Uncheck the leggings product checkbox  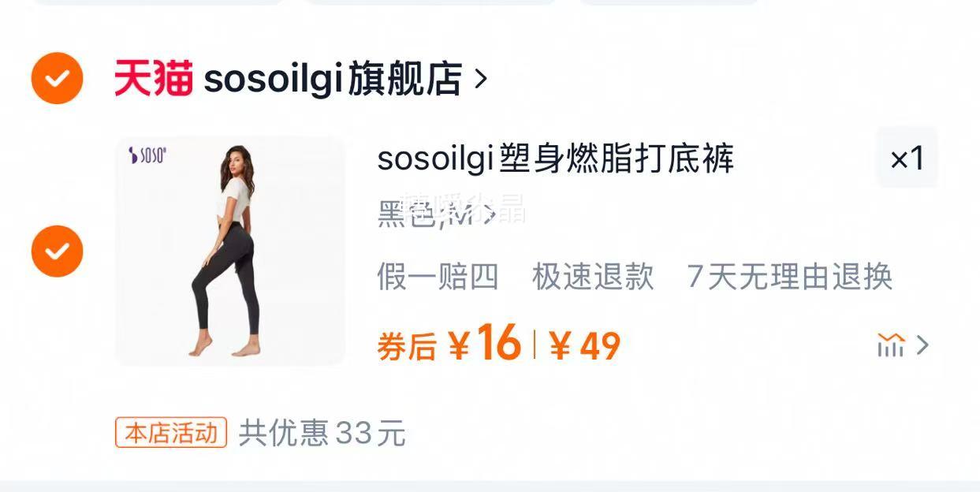click(x=57, y=251)
